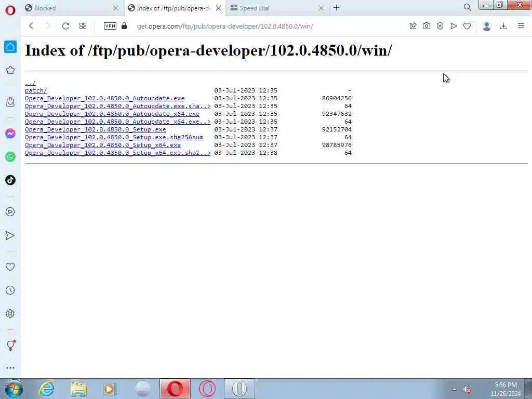The width and height of the screenshot is (532, 399).
Task: Reload the current page
Action: click(x=66, y=26)
